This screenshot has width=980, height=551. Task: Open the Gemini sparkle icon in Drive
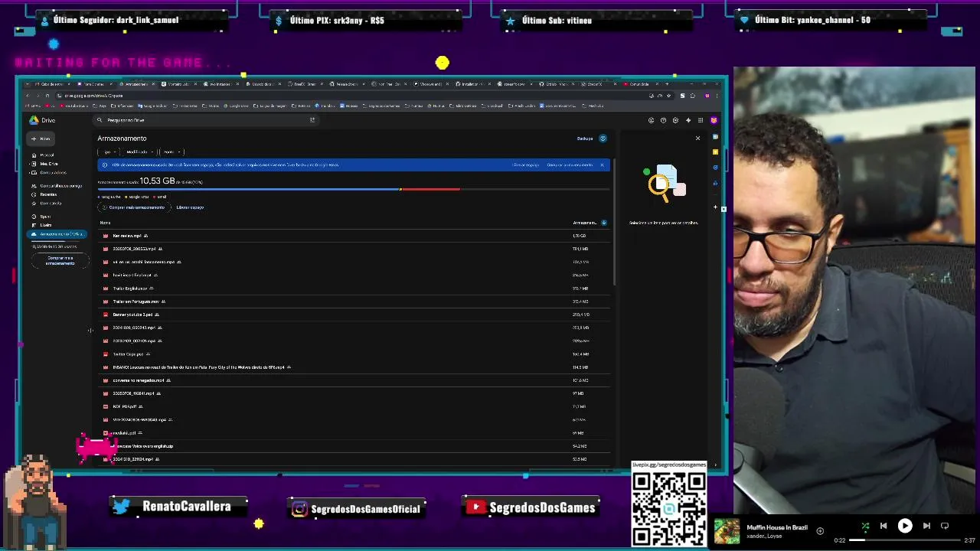point(688,120)
